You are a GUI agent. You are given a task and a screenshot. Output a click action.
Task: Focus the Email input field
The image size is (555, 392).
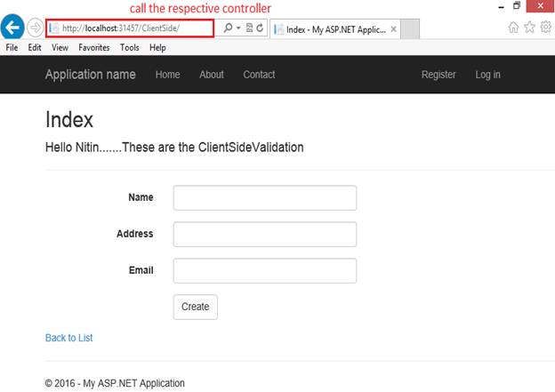pos(265,270)
